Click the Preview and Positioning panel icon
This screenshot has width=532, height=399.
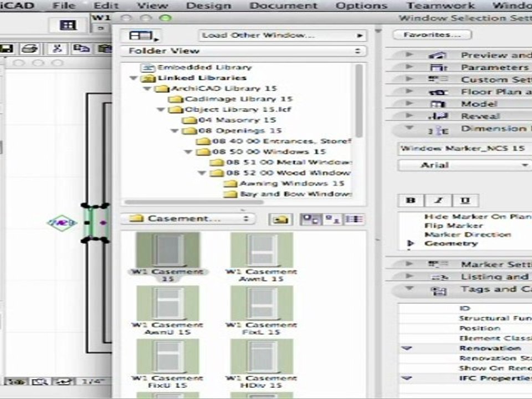click(x=438, y=55)
